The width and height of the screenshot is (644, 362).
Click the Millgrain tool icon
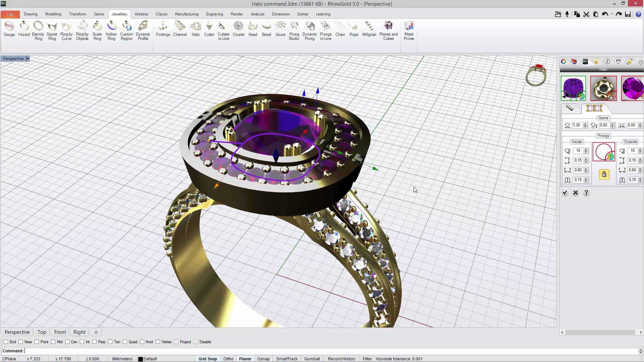tap(369, 29)
